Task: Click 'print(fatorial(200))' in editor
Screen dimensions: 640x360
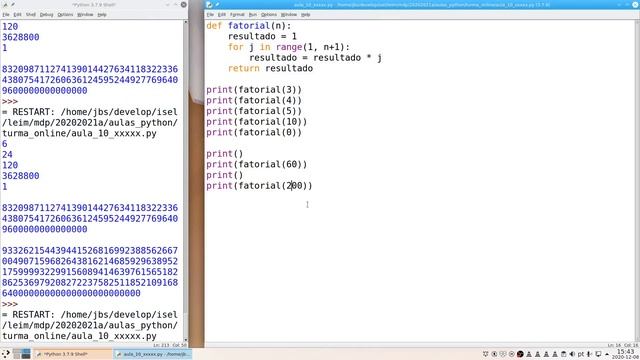Action: 259,185
